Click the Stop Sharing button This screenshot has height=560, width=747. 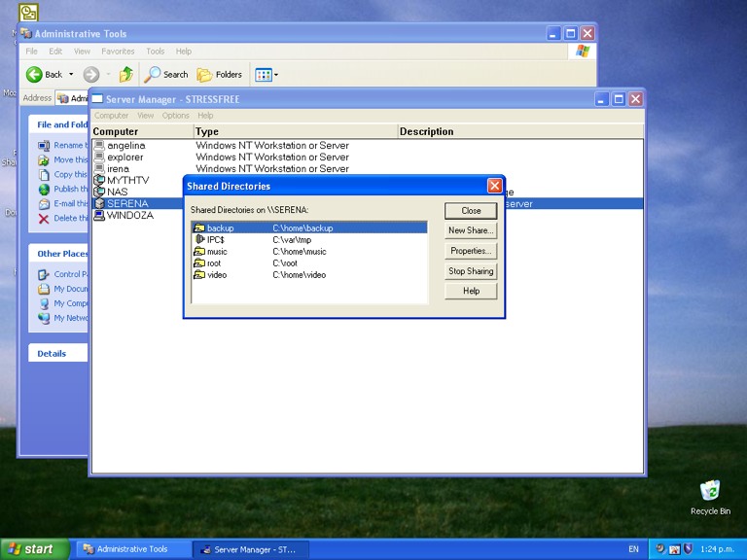(471, 271)
